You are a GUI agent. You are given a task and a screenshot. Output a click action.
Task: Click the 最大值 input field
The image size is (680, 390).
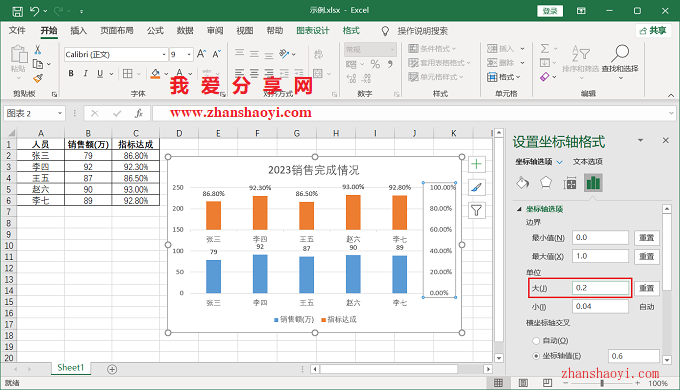[x=600, y=256]
